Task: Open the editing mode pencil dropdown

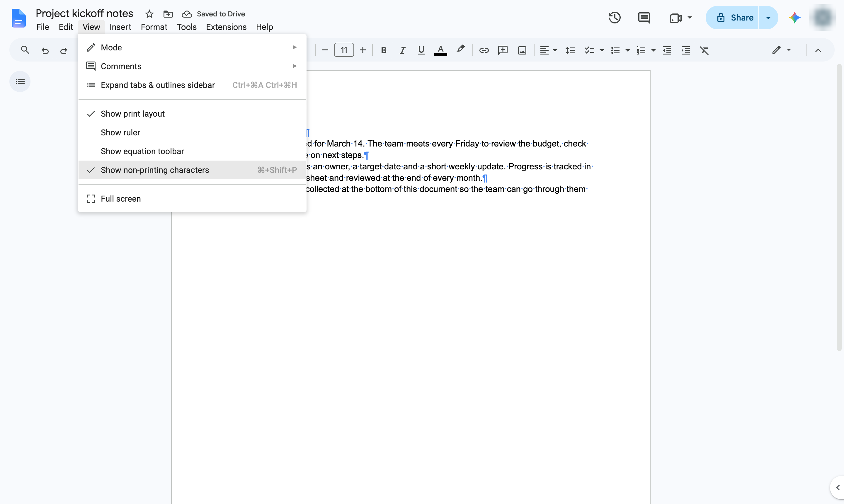Action: [x=782, y=50]
